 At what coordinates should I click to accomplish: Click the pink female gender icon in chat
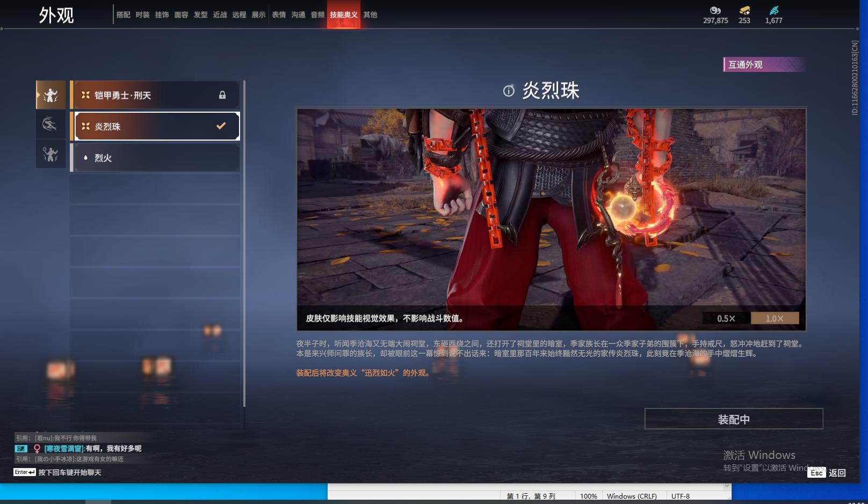point(37,449)
